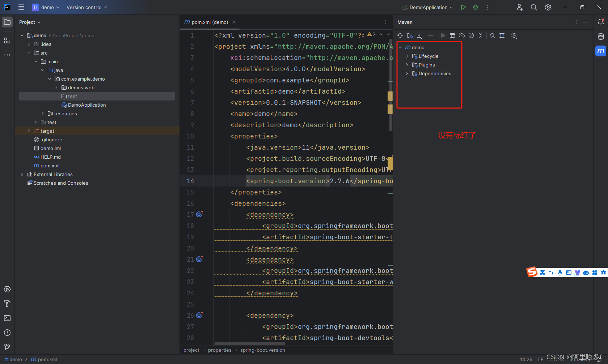
Task: Expand the resources folder
Action: (x=43, y=114)
